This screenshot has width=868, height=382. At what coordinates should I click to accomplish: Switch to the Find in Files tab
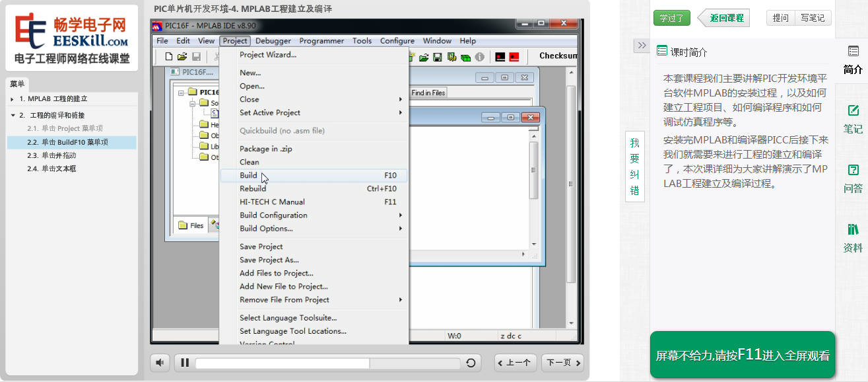coord(428,93)
